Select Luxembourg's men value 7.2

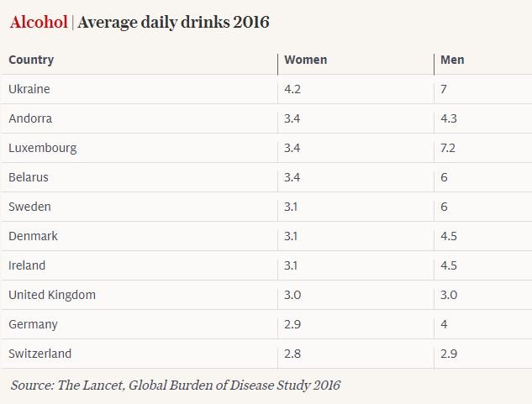click(x=449, y=148)
